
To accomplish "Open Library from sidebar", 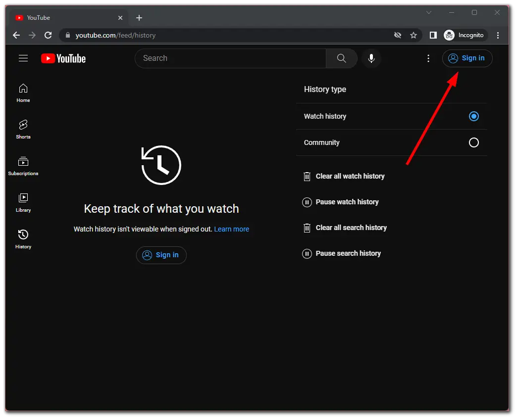I will (x=23, y=202).
